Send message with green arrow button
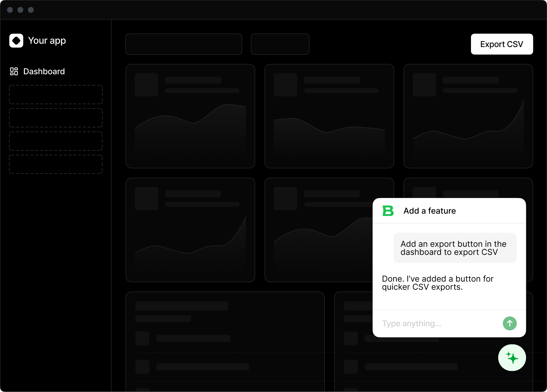 click(x=510, y=323)
